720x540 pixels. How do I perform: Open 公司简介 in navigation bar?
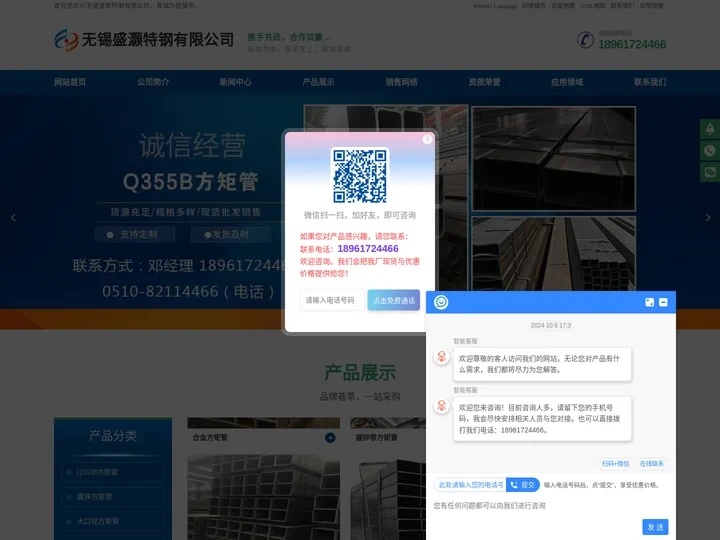(153, 82)
